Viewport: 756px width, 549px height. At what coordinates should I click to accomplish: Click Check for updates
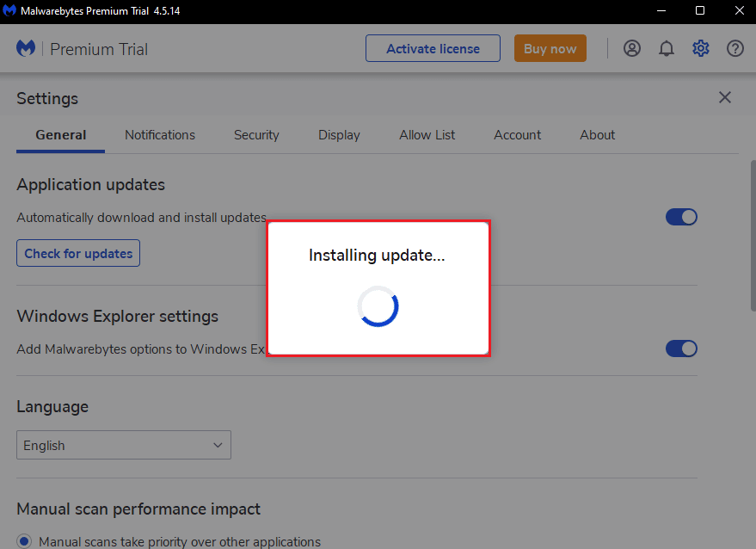coord(77,253)
